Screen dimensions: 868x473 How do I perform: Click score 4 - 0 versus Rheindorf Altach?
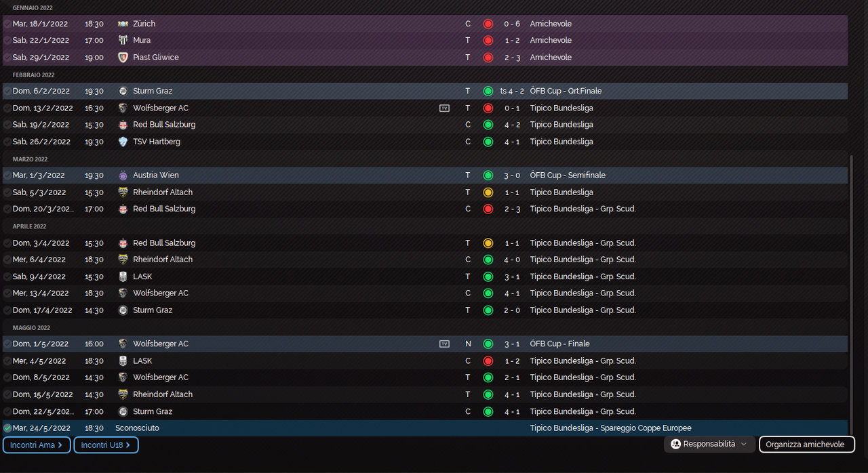tap(513, 260)
